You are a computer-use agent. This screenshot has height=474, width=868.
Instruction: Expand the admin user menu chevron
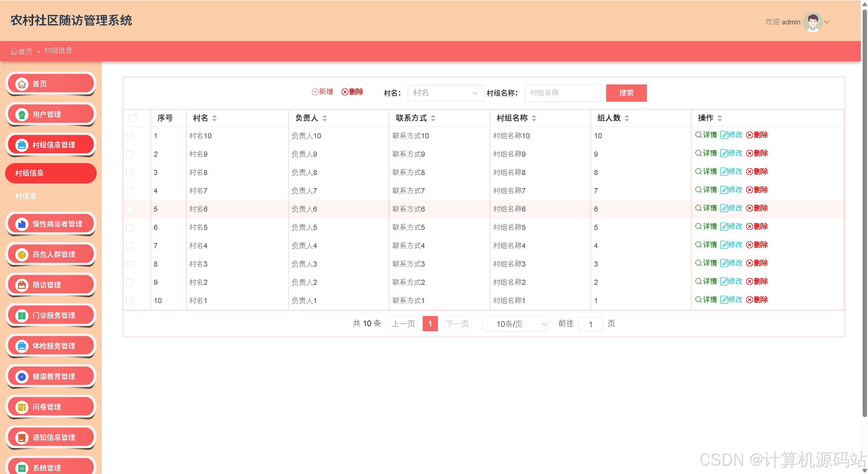tap(827, 22)
